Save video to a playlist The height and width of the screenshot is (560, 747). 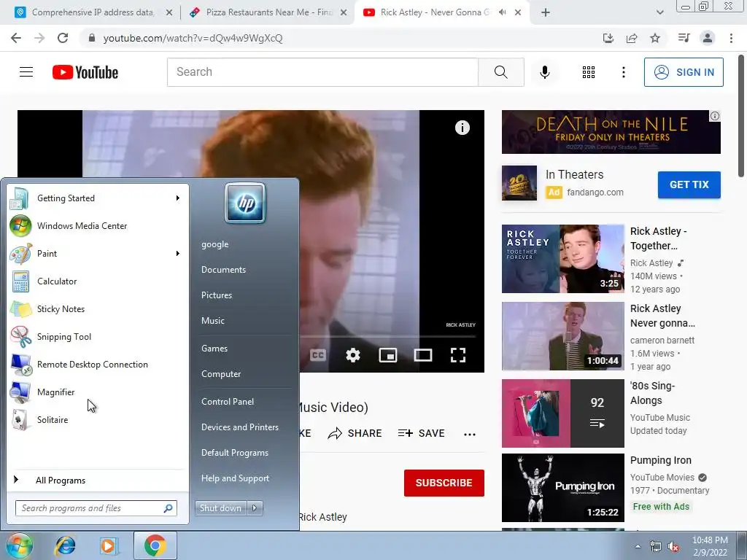pos(421,433)
